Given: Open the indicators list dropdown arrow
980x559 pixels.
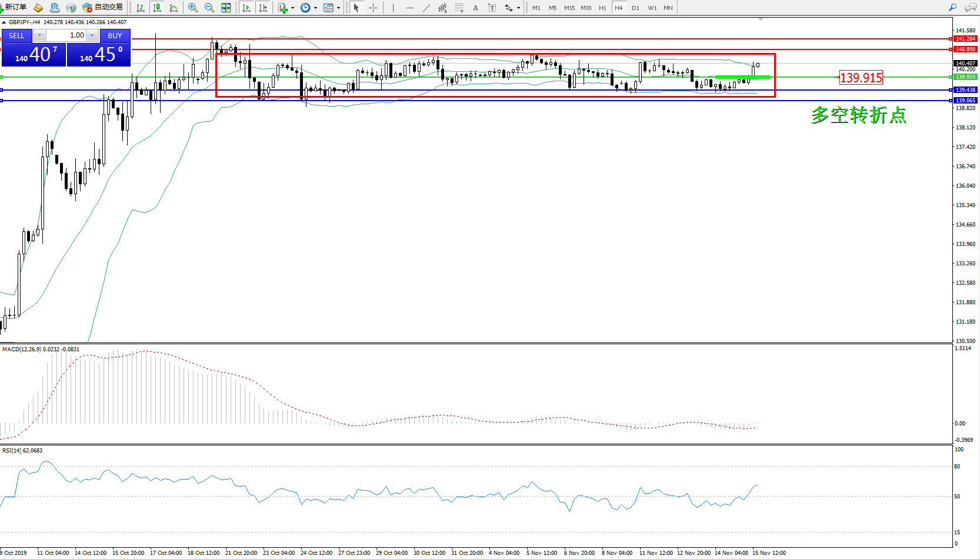Looking at the screenshot, I should pyautogui.click(x=292, y=8).
